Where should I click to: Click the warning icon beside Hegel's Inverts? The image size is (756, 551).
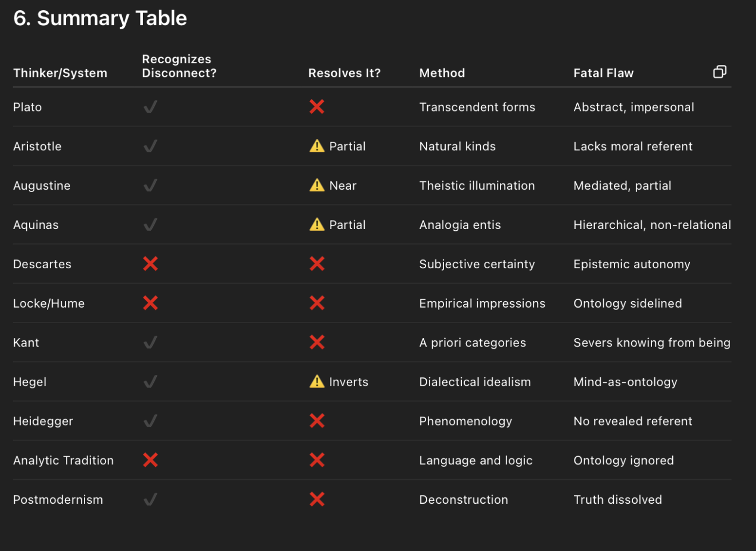(x=317, y=382)
